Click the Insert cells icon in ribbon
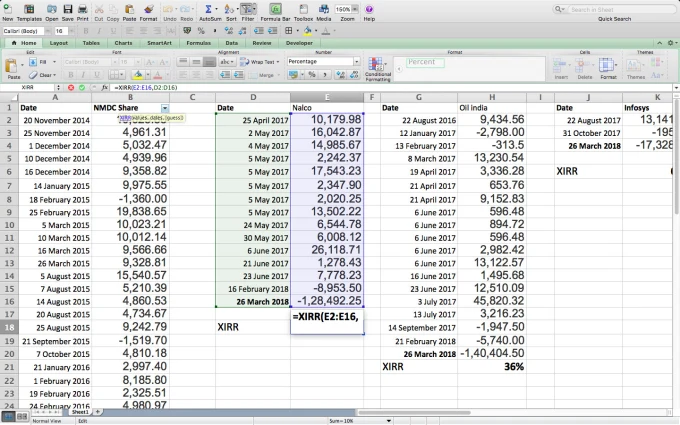The width and height of the screenshot is (680, 425). tap(560, 65)
